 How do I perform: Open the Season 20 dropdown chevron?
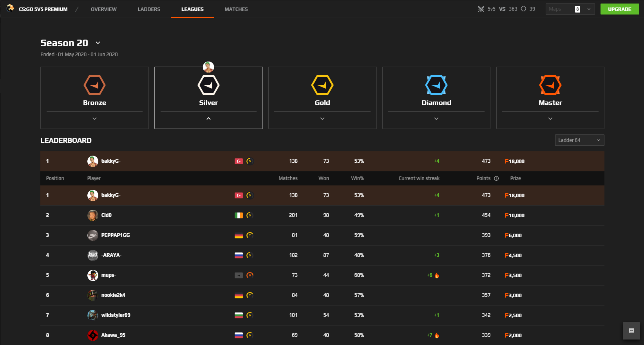coord(98,43)
